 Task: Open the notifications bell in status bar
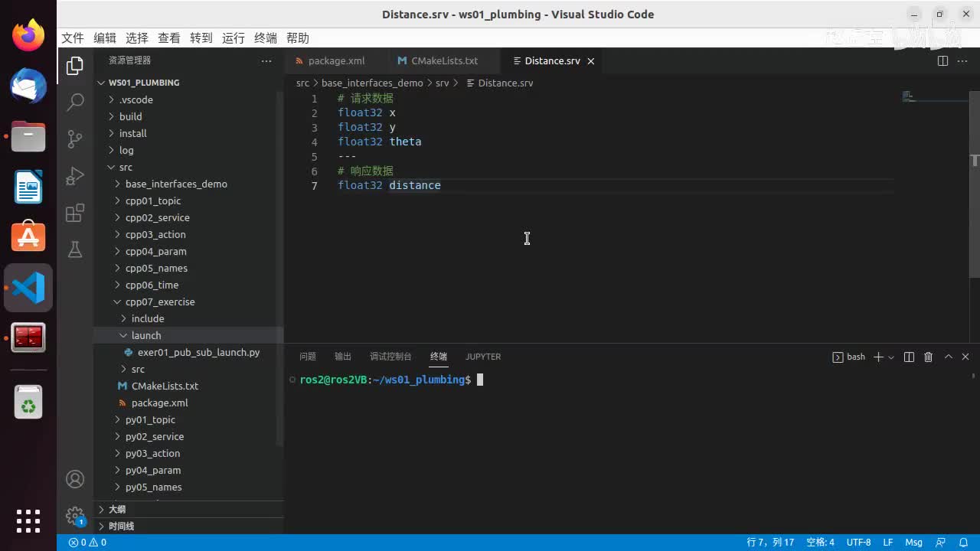[962, 543]
